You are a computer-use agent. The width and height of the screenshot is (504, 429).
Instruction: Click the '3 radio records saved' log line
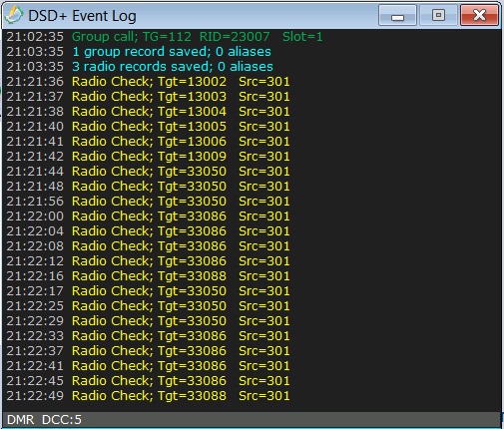tap(140, 67)
